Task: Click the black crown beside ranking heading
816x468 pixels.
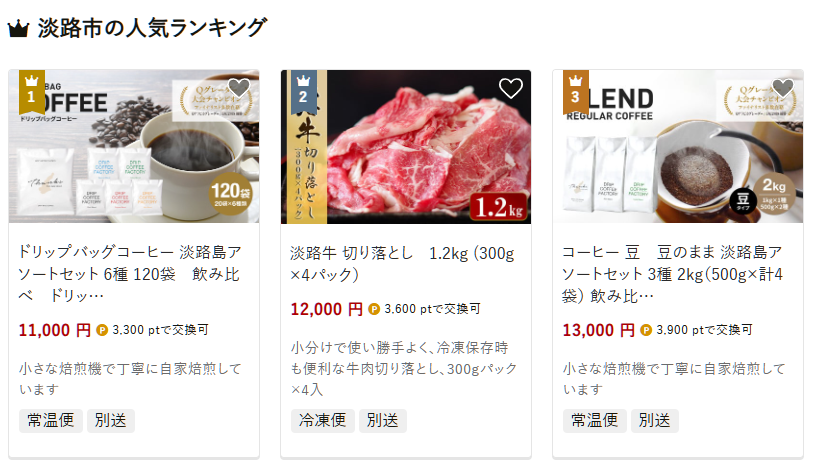Action: tap(18, 29)
